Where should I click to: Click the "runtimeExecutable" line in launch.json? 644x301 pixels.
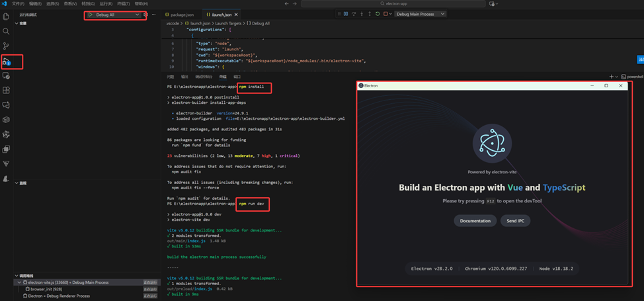(x=282, y=61)
